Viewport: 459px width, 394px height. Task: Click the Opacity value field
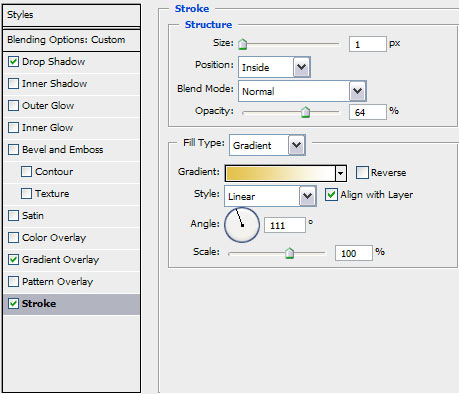pos(368,112)
